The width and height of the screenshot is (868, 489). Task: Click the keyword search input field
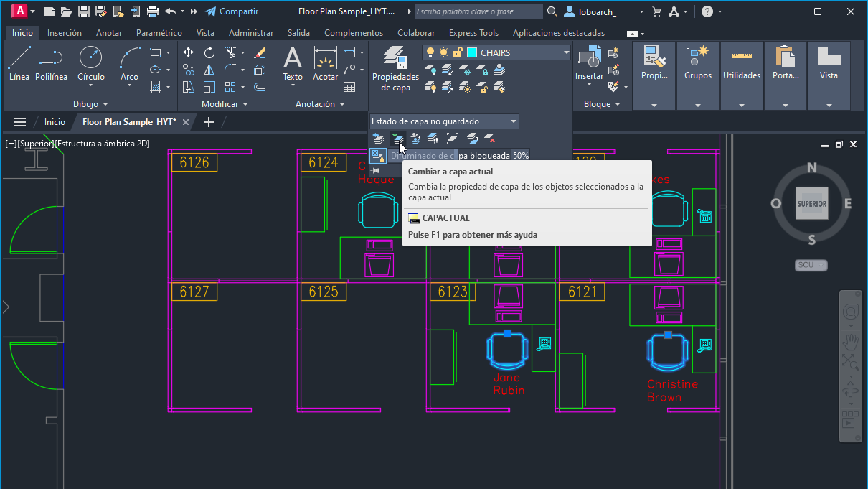(478, 11)
